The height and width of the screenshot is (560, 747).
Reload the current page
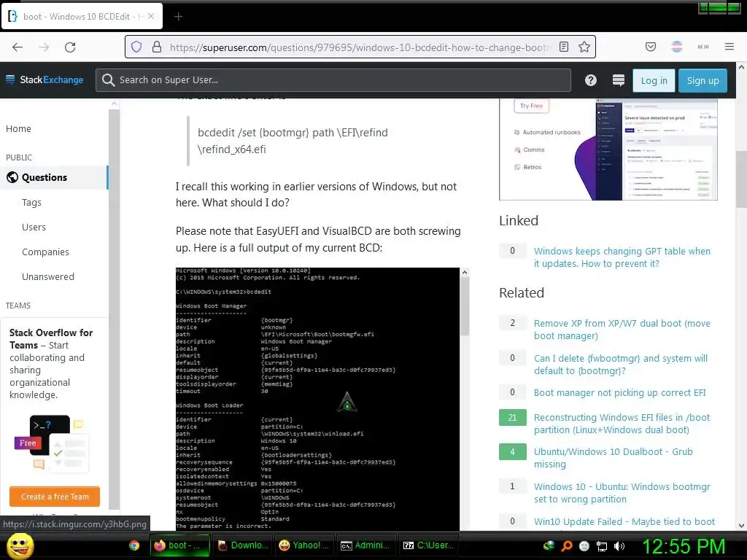point(70,47)
